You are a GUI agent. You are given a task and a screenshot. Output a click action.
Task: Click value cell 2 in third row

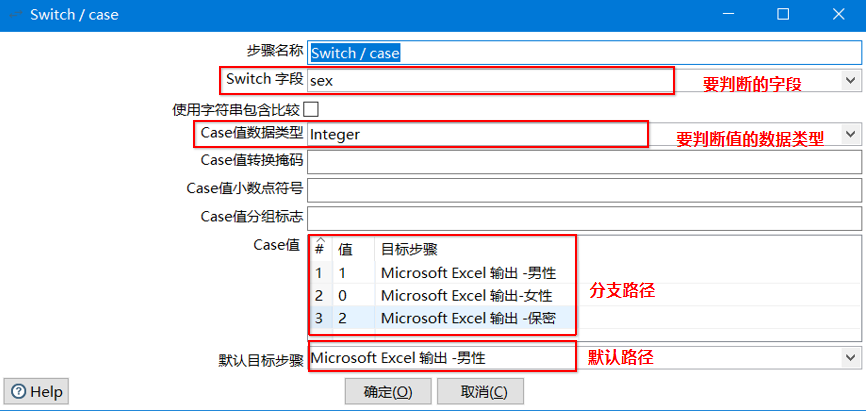353,318
